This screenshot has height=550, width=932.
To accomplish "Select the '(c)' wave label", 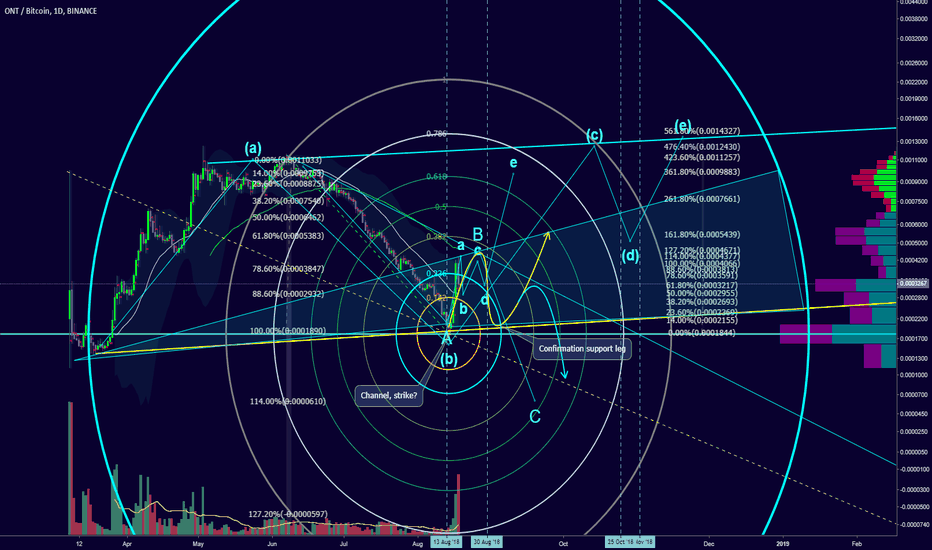I will [x=594, y=135].
